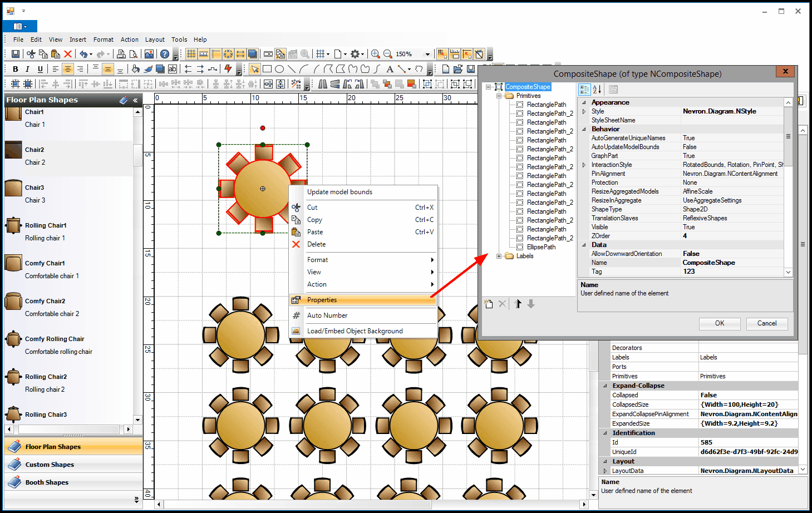Click the Zoom In magnifier icon
The height and width of the screenshot is (513, 812).
pyautogui.click(x=376, y=54)
